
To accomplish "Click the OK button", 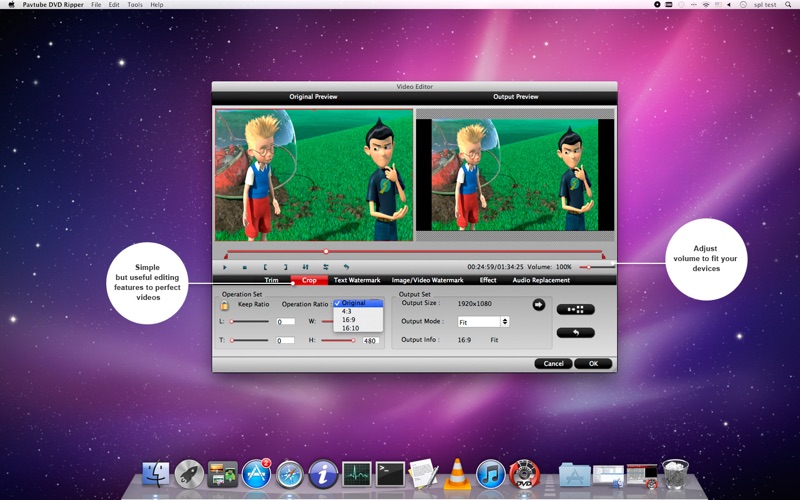I will tap(593, 363).
